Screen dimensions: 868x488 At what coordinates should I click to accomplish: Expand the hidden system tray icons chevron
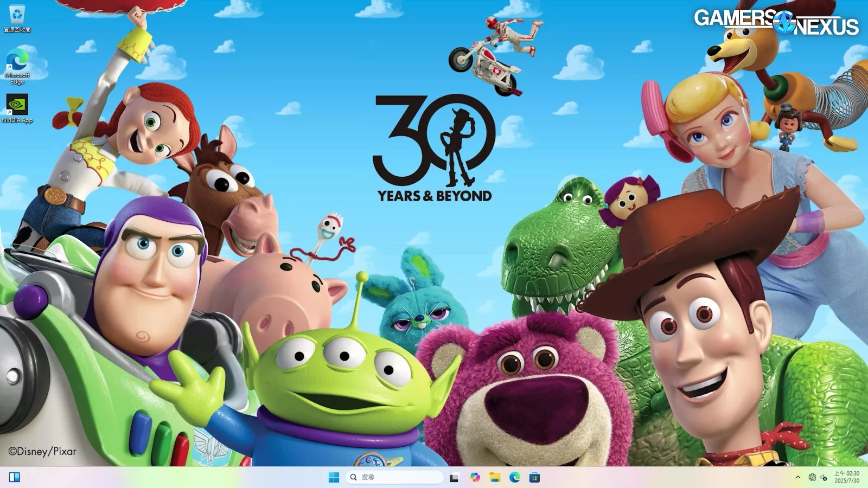[x=797, y=477]
